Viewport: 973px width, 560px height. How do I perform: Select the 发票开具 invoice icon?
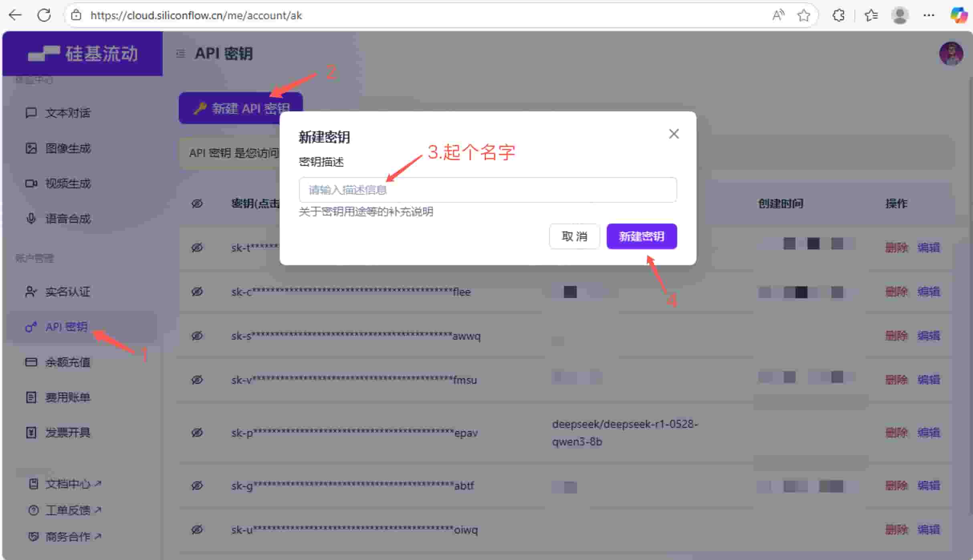[x=32, y=432]
